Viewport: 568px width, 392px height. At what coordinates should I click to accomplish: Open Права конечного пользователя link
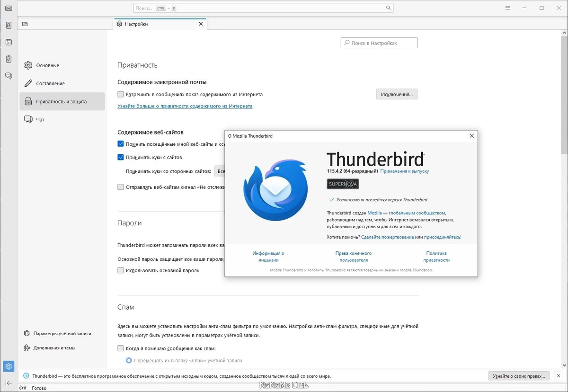coord(354,257)
